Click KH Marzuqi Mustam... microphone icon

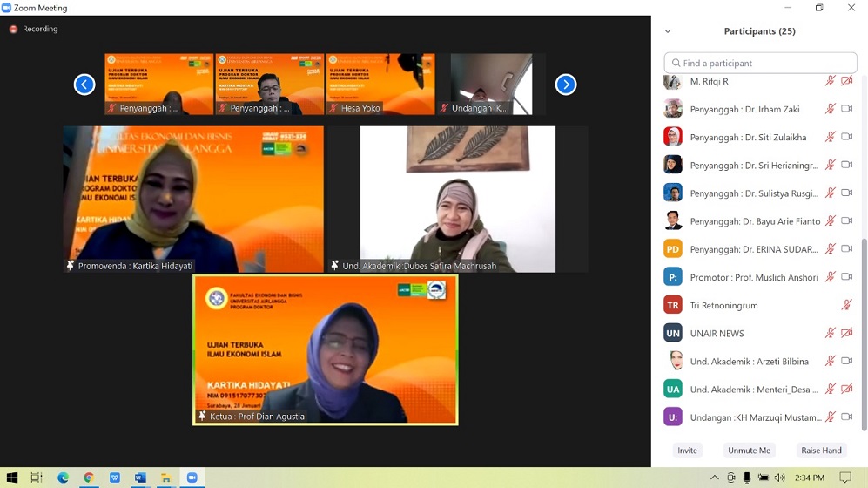tap(830, 417)
